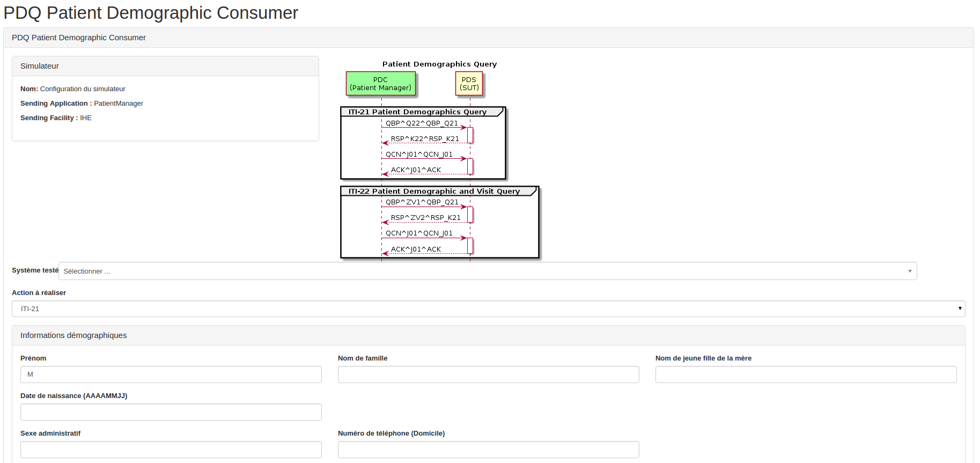The width and height of the screenshot is (980, 463).
Task: Click into the Prénom text field
Action: coord(171,374)
